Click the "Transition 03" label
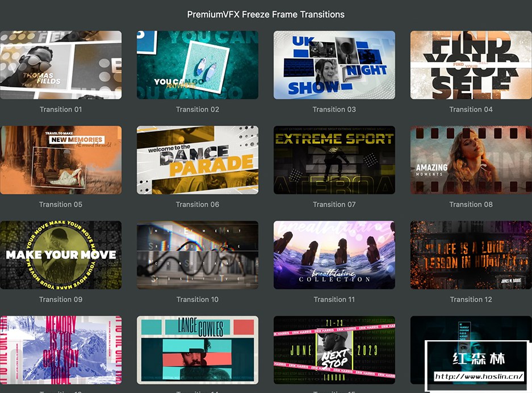Image resolution: width=532 pixels, height=393 pixels. coord(334,109)
